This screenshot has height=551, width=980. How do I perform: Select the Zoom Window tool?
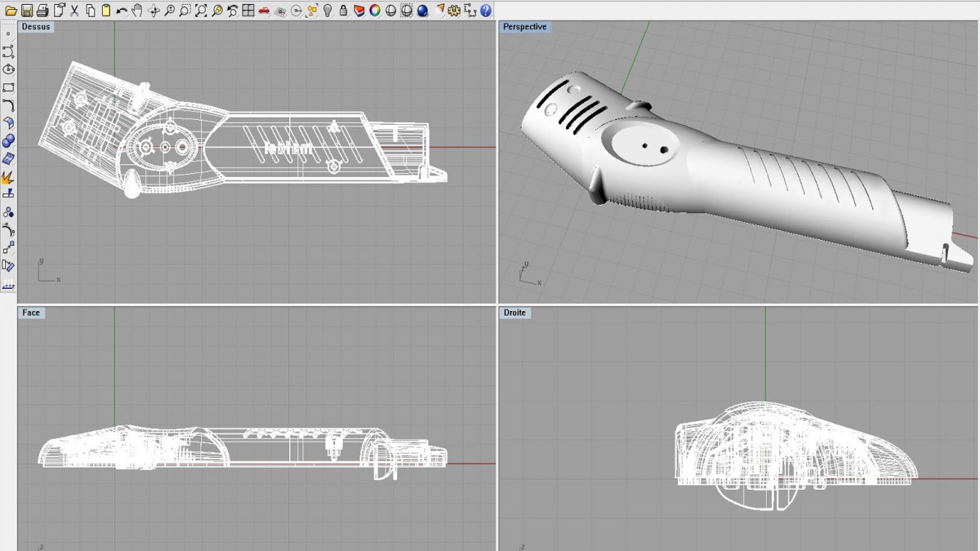185,11
